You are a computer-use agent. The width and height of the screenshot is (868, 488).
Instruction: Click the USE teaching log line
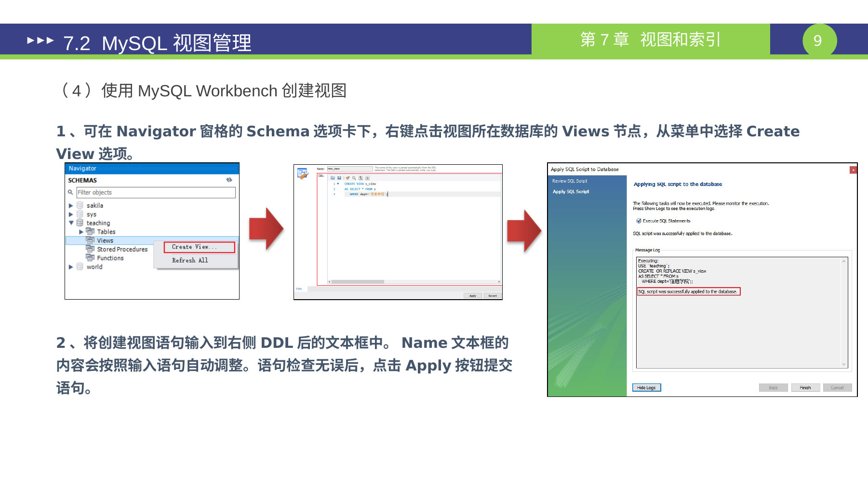point(654,266)
